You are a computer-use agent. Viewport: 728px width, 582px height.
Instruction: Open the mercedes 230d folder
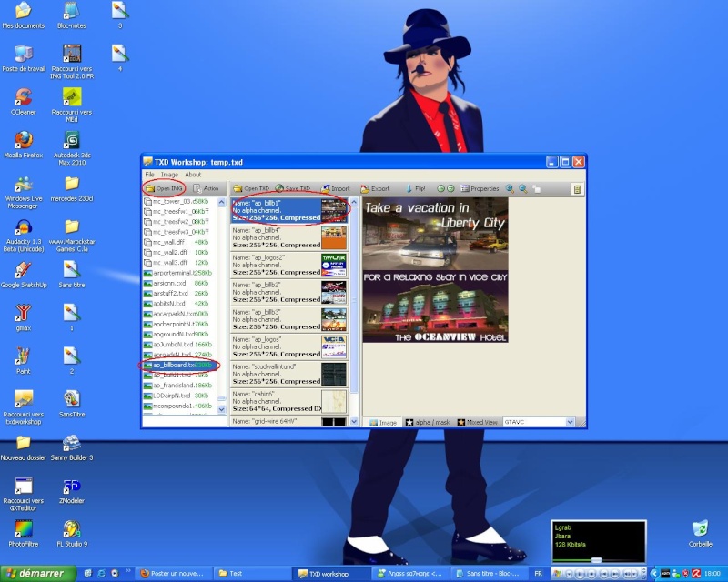click(72, 188)
